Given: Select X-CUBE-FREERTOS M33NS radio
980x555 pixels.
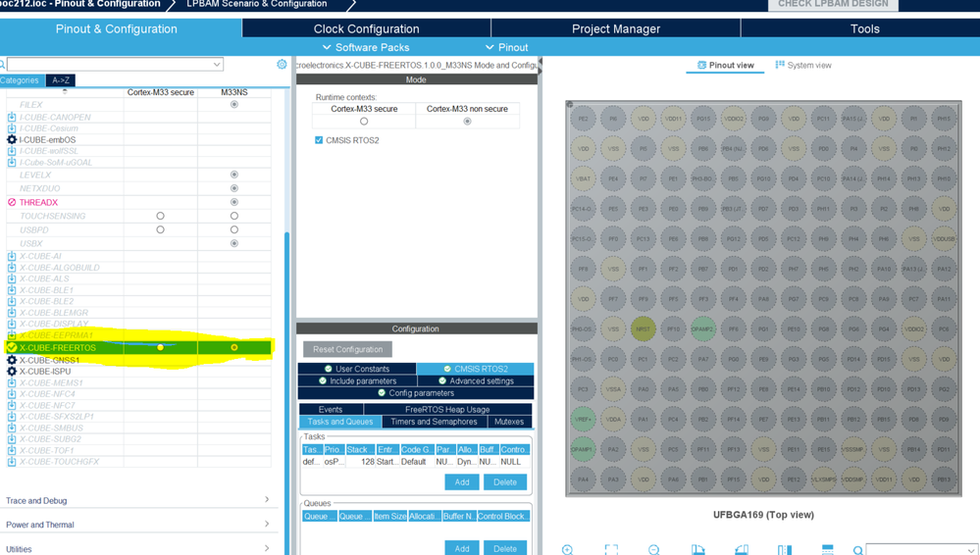Looking at the screenshot, I should [234, 347].
